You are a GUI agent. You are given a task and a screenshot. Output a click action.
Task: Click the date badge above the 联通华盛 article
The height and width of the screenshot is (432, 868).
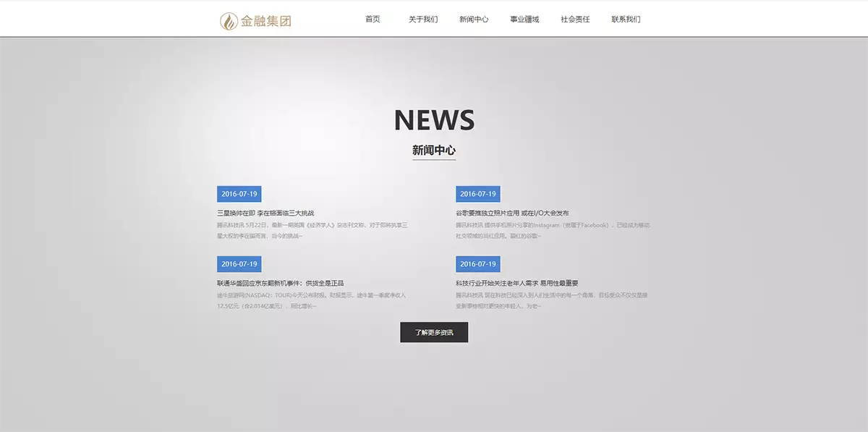coord(239,264)
